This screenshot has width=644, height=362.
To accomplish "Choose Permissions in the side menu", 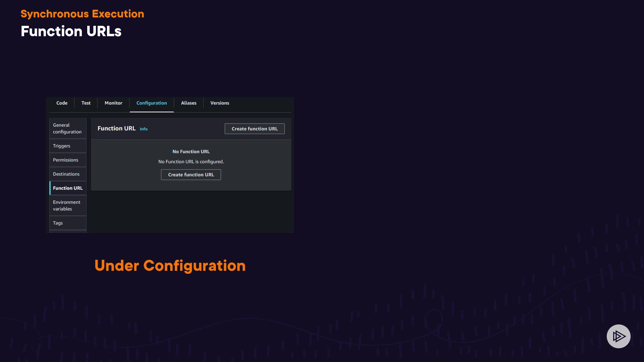I will click(x=66, y=160).
